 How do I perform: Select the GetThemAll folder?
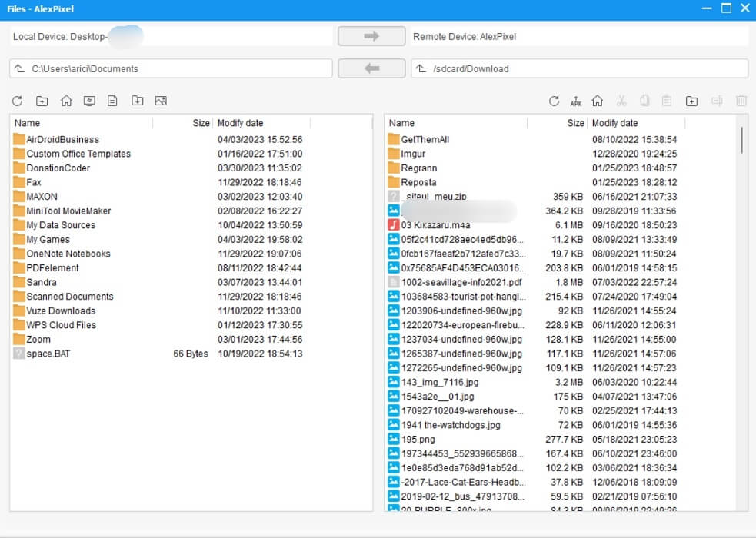[421, 140]
